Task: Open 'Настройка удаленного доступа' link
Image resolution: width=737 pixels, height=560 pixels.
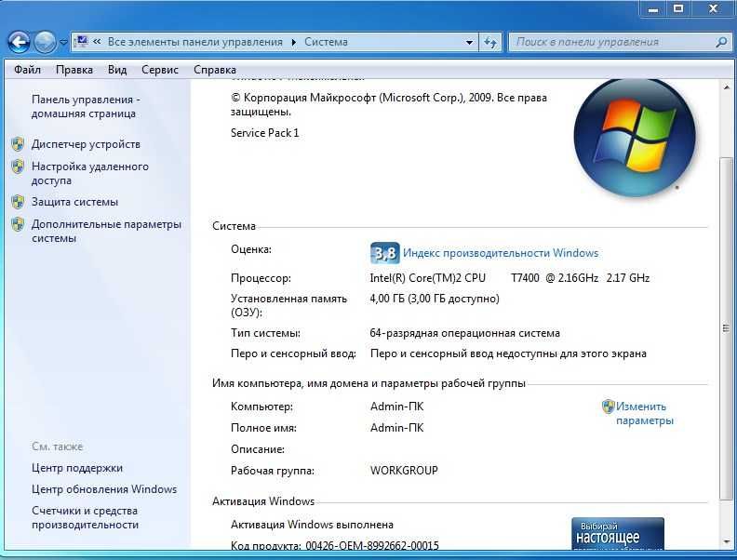Action: 89,173
